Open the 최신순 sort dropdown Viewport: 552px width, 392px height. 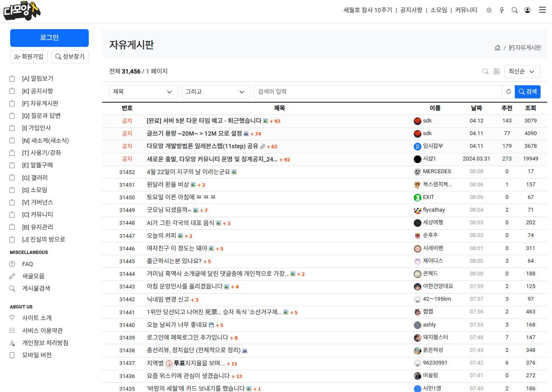tap(522, 71)
